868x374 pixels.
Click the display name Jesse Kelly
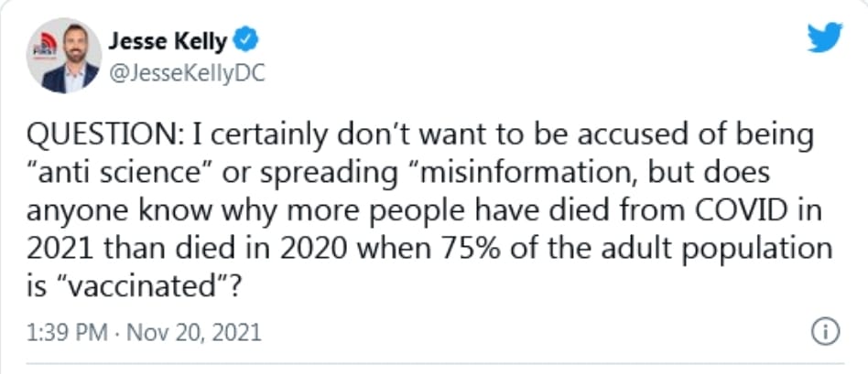(168, 40)
